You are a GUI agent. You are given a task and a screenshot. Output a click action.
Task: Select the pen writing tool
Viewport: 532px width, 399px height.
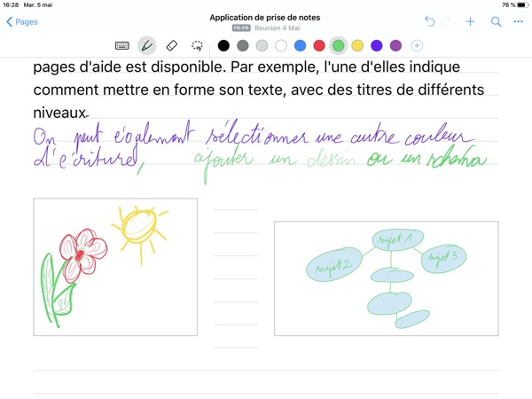[146, 45]
